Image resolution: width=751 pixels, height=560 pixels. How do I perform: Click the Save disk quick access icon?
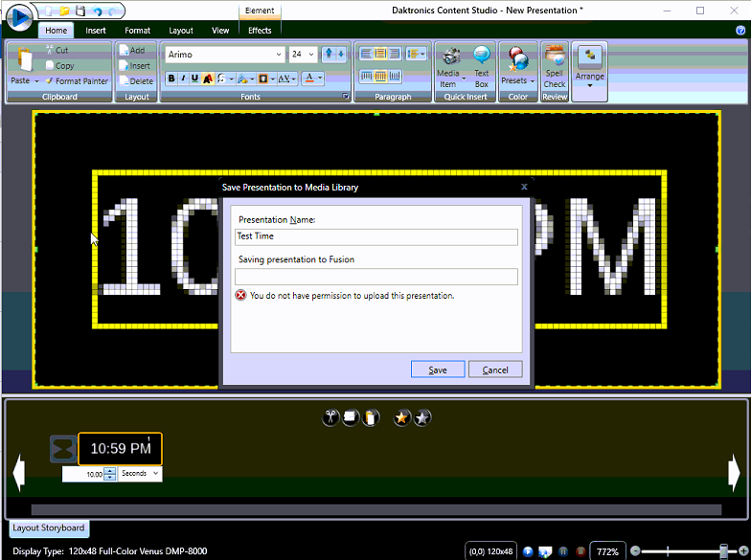[x=80, y=11]
